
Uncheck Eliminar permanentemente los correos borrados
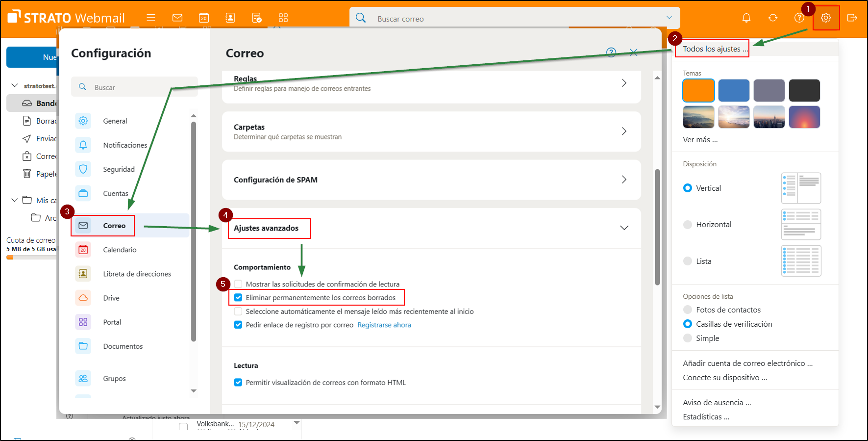point(238,298)
